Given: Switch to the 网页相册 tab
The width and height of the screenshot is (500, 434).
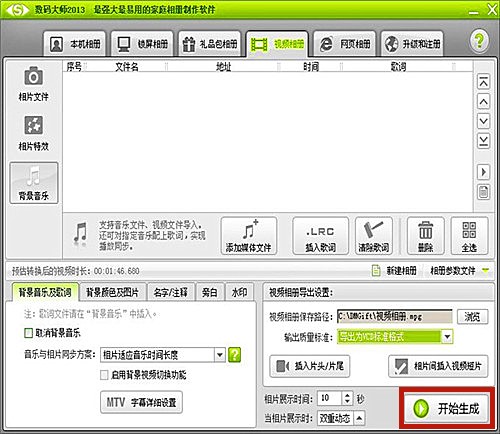Looking at the screenshot, I should click(x=345, y=44).
